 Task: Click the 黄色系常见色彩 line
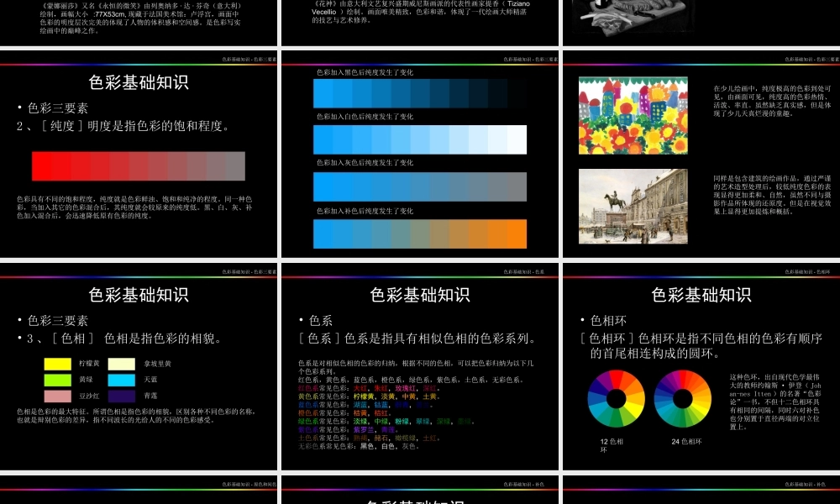pyautogui.click(x=369, y=396)
